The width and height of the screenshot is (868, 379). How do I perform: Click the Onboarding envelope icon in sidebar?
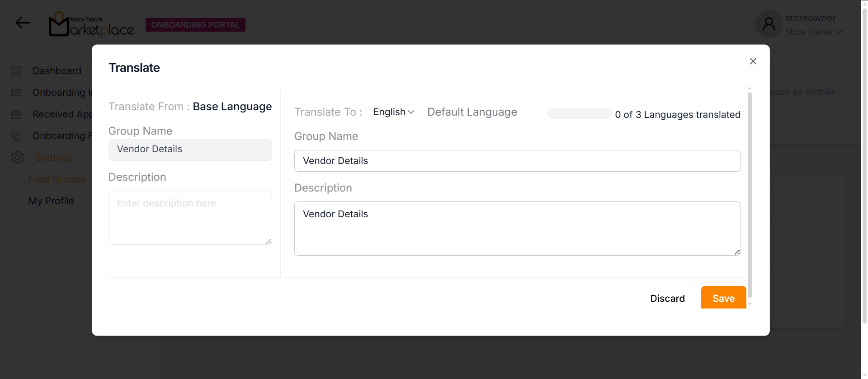(x=16, y=93)
